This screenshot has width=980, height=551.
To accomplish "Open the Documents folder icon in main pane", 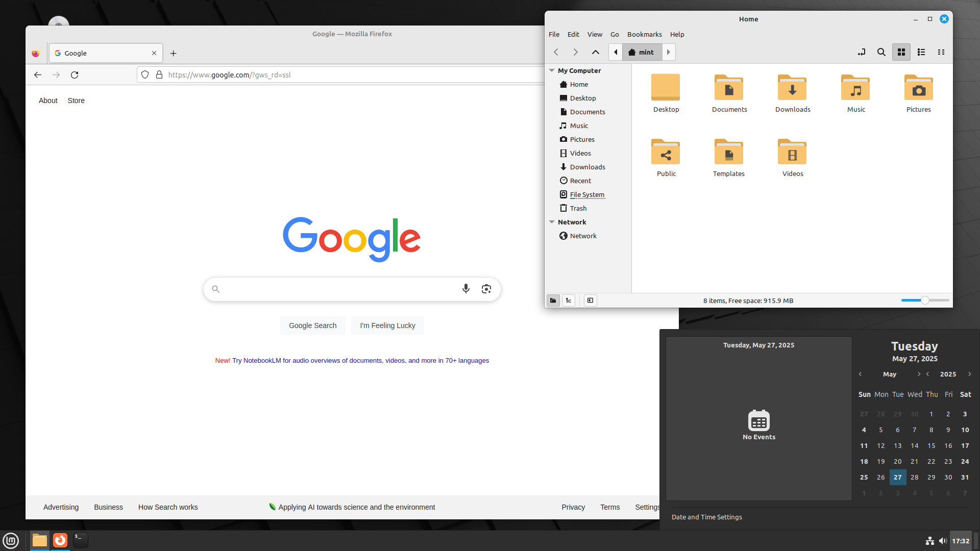I will pyautogui.click(x=729, y=88).
